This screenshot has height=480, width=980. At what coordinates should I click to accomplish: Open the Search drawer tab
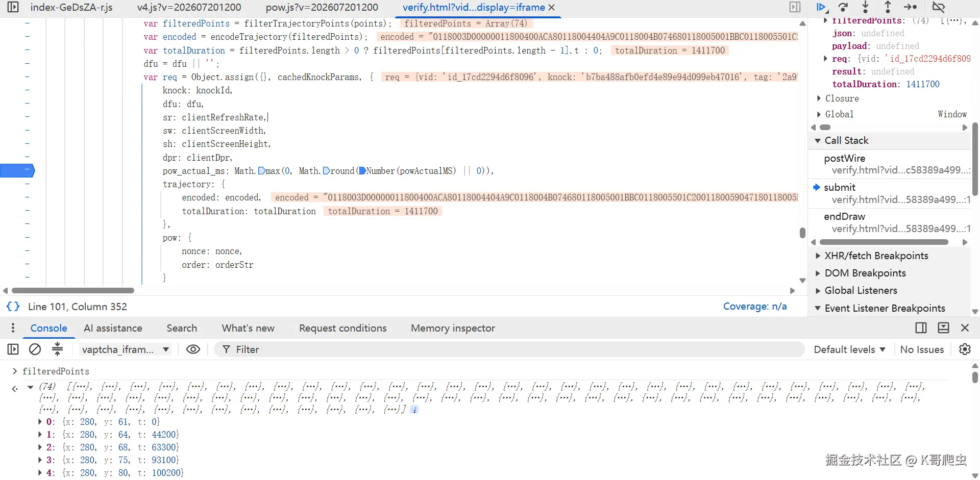(x=182, y=328)
